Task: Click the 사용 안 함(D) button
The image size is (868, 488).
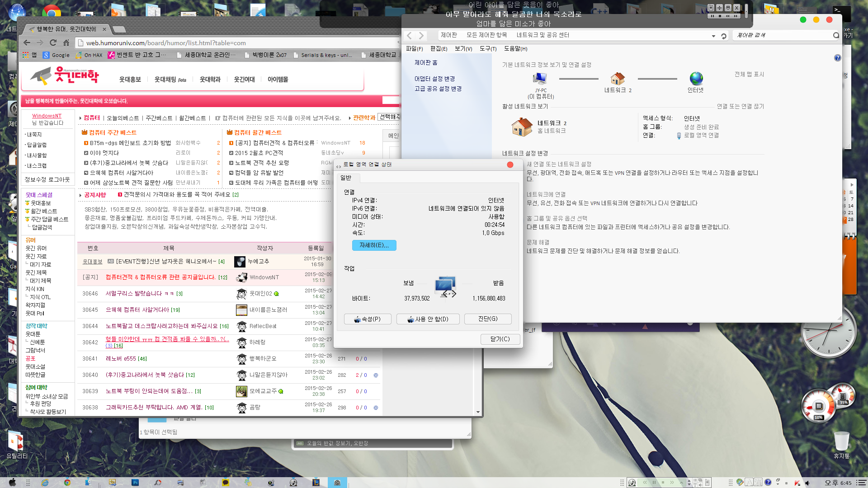Action: pos(428,319)
